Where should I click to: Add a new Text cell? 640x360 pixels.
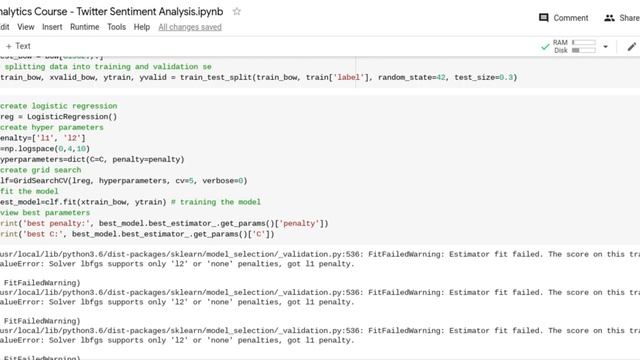pyautogui.click(x=18, y=46)
